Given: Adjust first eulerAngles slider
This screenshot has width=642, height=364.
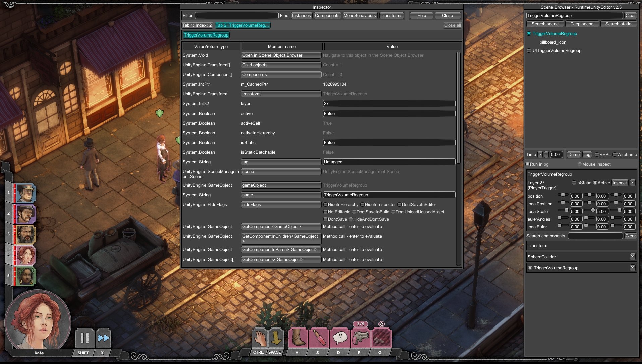Looking at the screenshot, I should click(563, 218).
